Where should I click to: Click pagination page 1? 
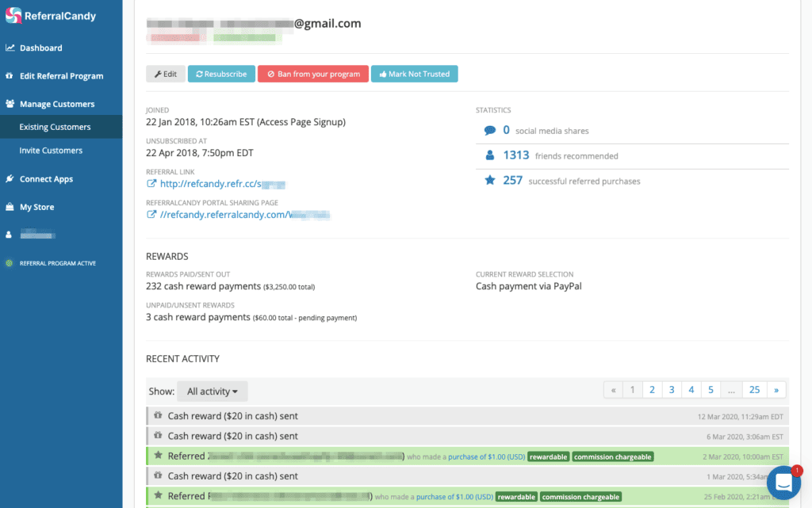(x=632, y=390)
